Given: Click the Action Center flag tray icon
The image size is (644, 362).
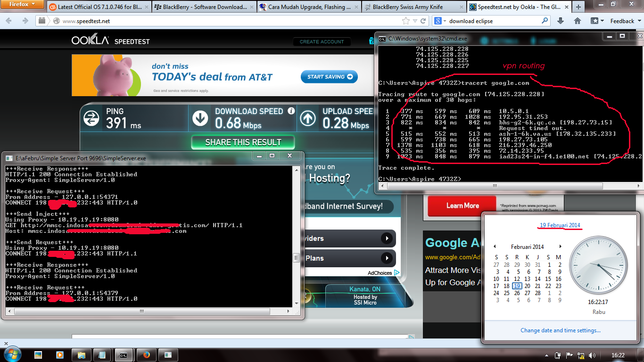Looking at the screenshot, I should tap(570, 355).
